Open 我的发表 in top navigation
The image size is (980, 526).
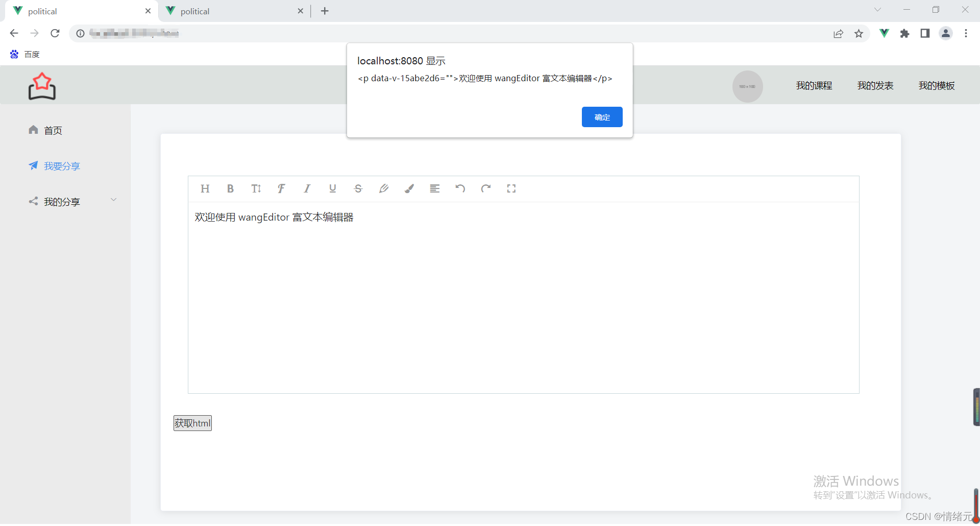coord(875,86)
